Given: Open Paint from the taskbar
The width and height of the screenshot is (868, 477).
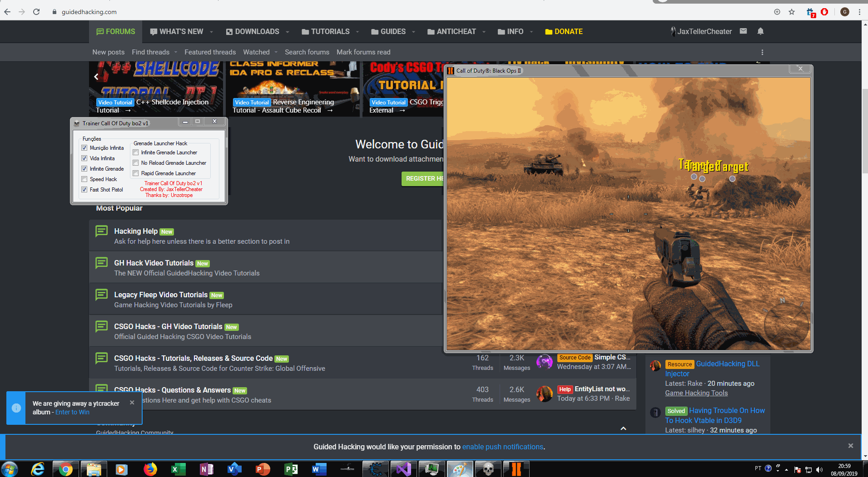Looking at the screenshot, I should point(460,469).
